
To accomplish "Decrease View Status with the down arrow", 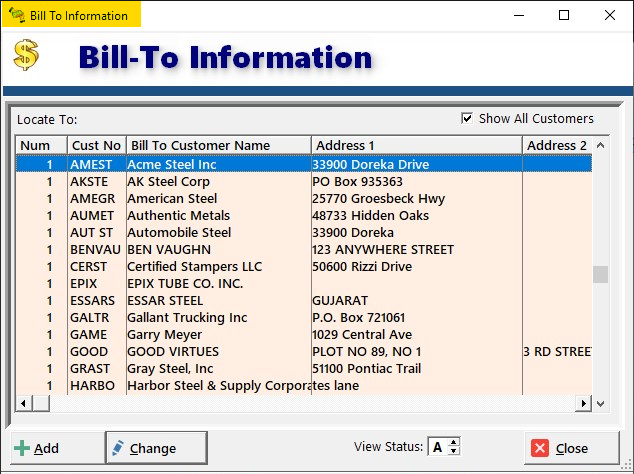I will click(x=454, y=451).
